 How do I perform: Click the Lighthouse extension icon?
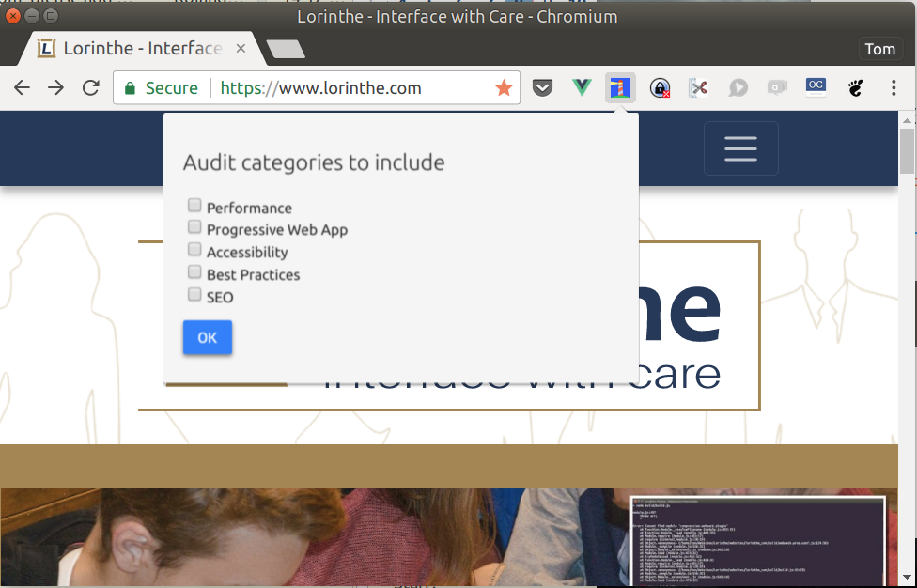coord(620,88)
